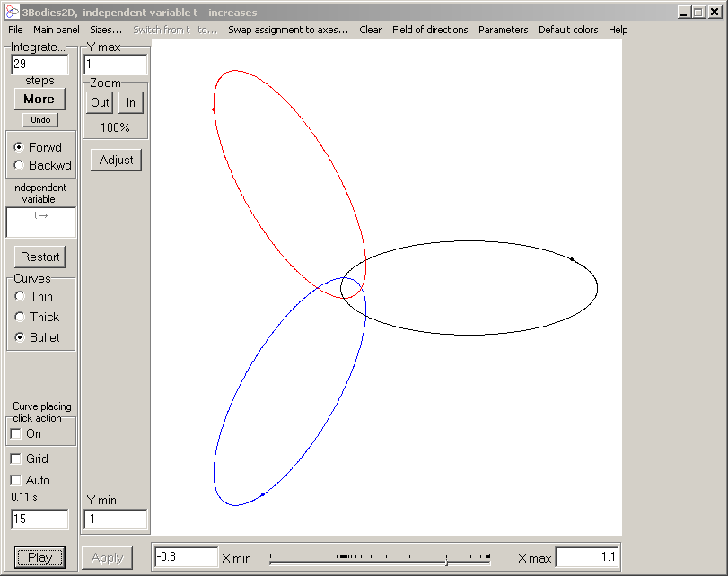728x576 pixels.
Task: Open the Sizes... menu
Action: point(106,30)
